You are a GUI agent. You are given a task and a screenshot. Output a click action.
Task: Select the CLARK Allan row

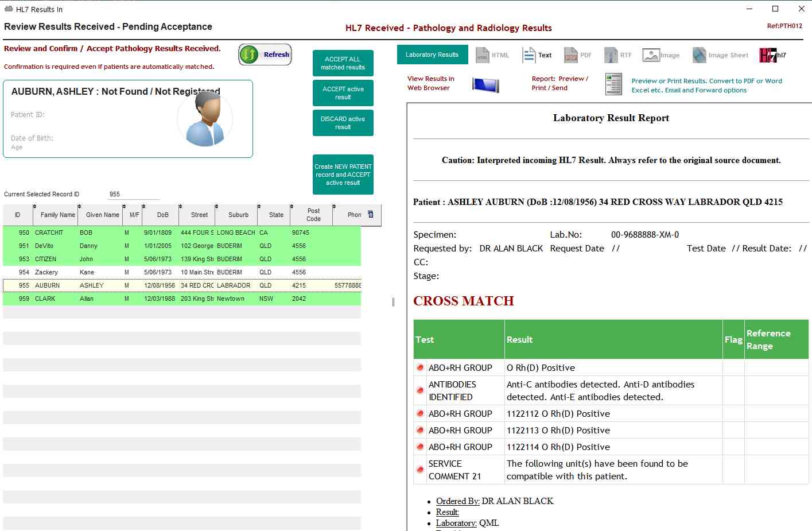click(182, 299)
